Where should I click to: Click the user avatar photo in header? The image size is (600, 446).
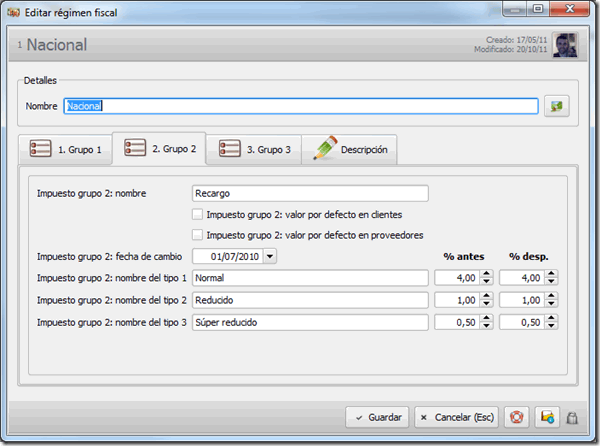point(565,45)
